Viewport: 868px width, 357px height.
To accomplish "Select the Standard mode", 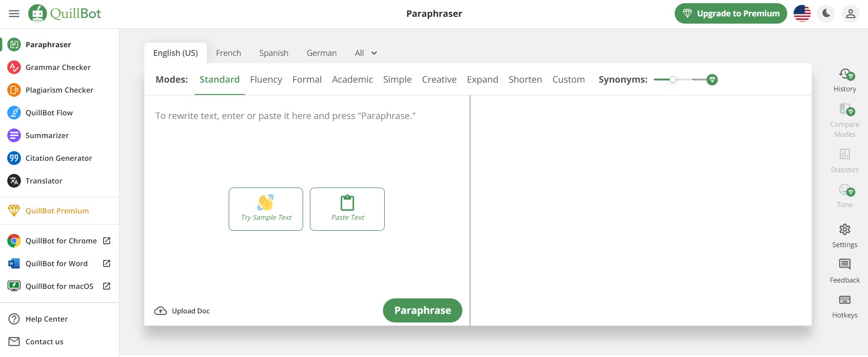I will pos(220,79).
